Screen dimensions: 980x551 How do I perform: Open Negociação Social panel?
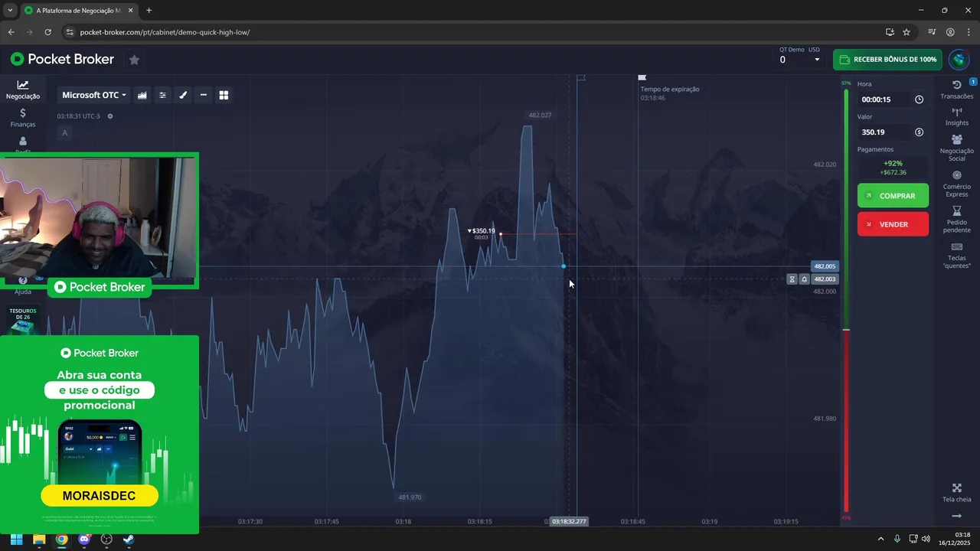(957, 148)
